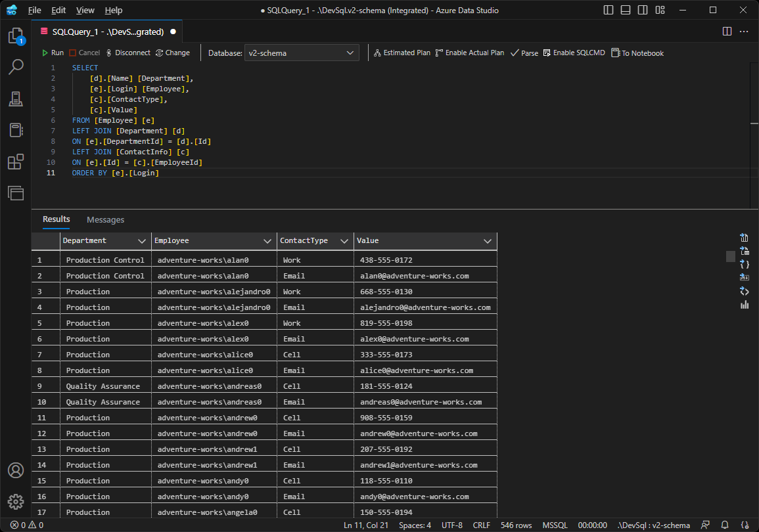Screen dimensions: 759x532
Task: Close the unsaved SQLQuery_1 tab dot
Action: point(173,32)
